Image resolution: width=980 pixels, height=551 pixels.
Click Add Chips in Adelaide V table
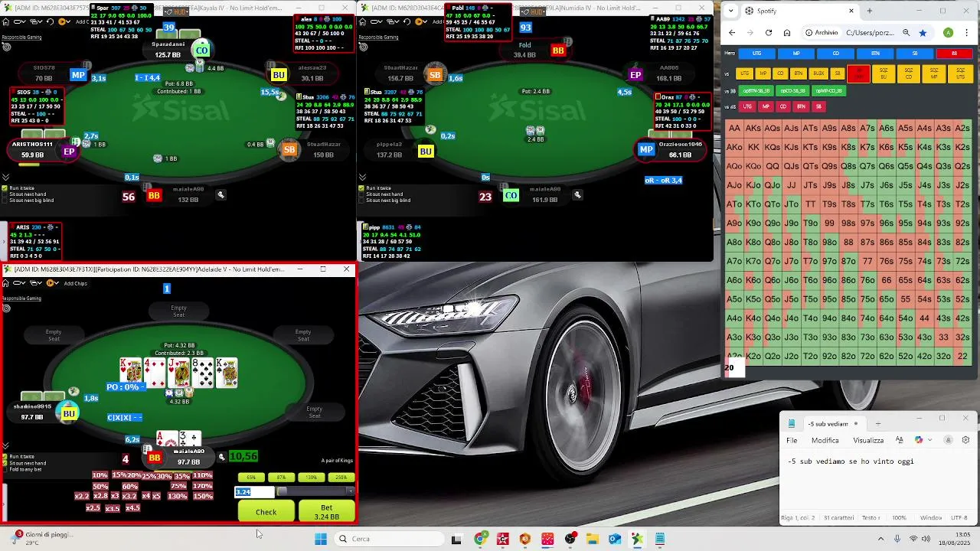(x=75, y=284)
